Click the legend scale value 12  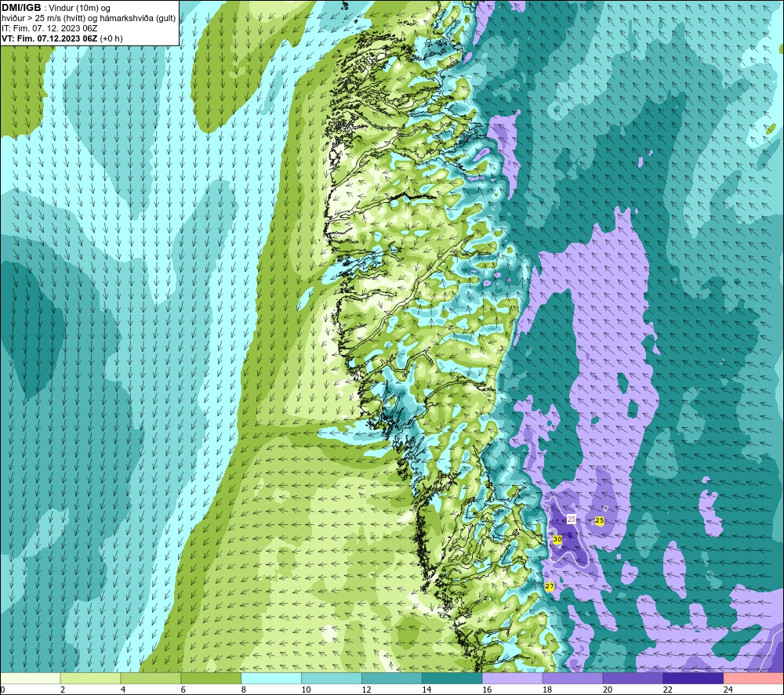[x=366, y=690]
